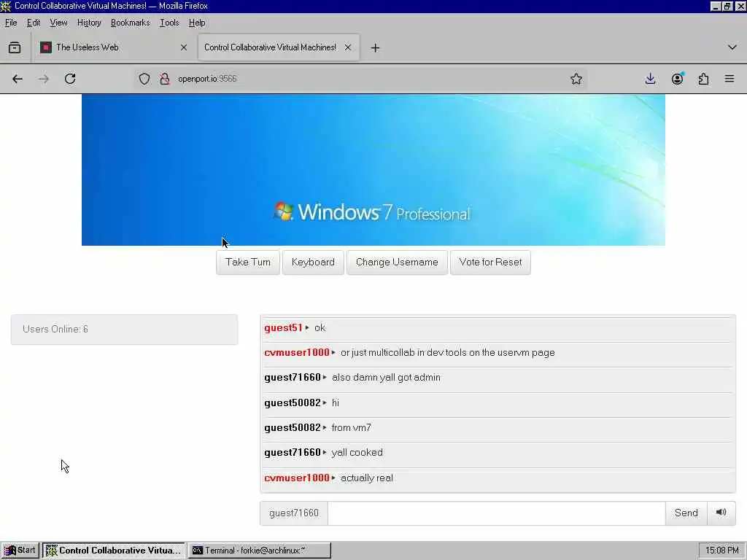Image resolution: width=747 pixels, height=560 pixels.
Task: Click the Windows 7 VM display
Action: tap(373, 170)
